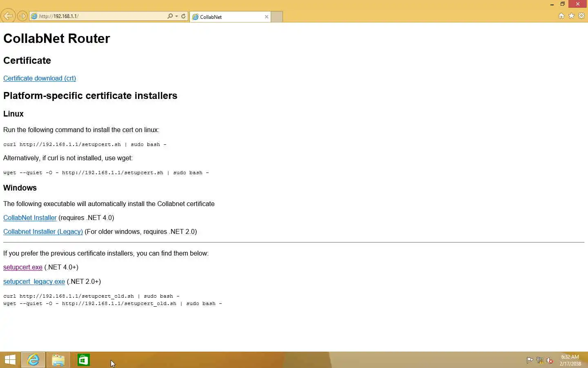Click the network status tray icon
This screenshot has width=588, height=368.
tap(539, 360)
